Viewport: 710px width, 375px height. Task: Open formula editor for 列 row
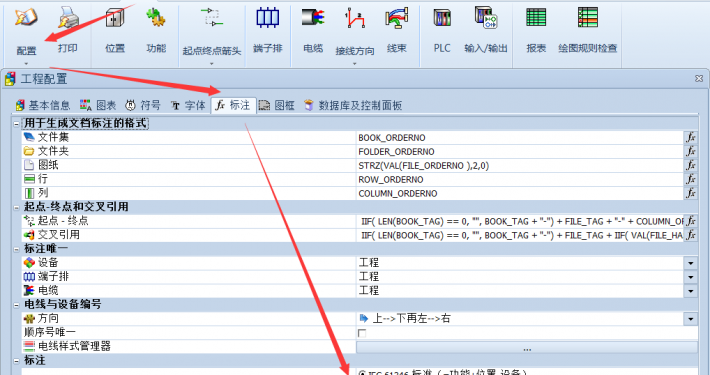pos(691,194)
